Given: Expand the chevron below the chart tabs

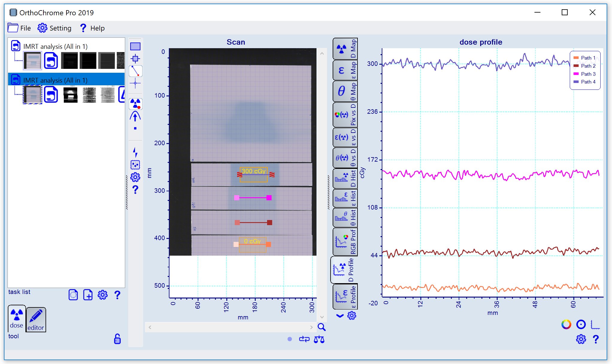Looking at the screenshot, I should click(340, 316).
